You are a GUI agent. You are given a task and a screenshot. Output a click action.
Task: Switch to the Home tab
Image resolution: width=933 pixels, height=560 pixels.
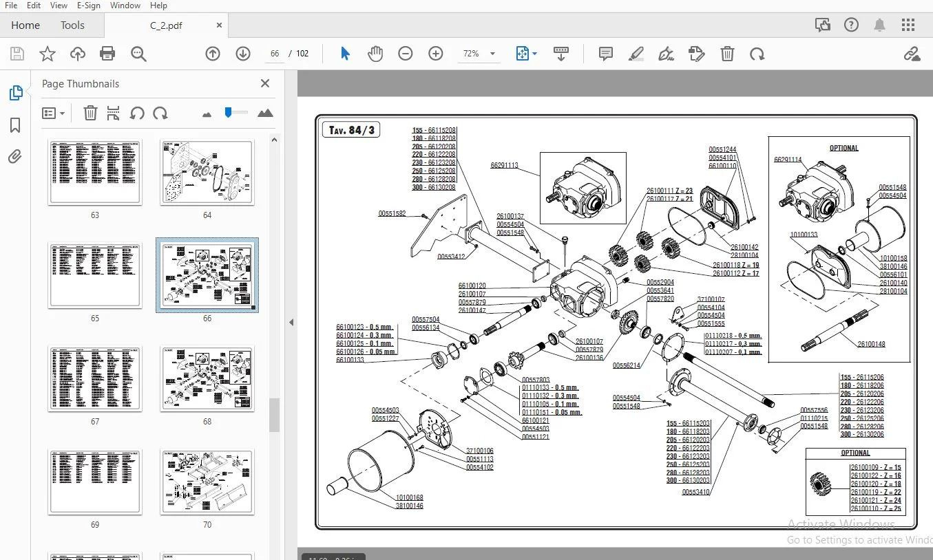pos(25,25)
